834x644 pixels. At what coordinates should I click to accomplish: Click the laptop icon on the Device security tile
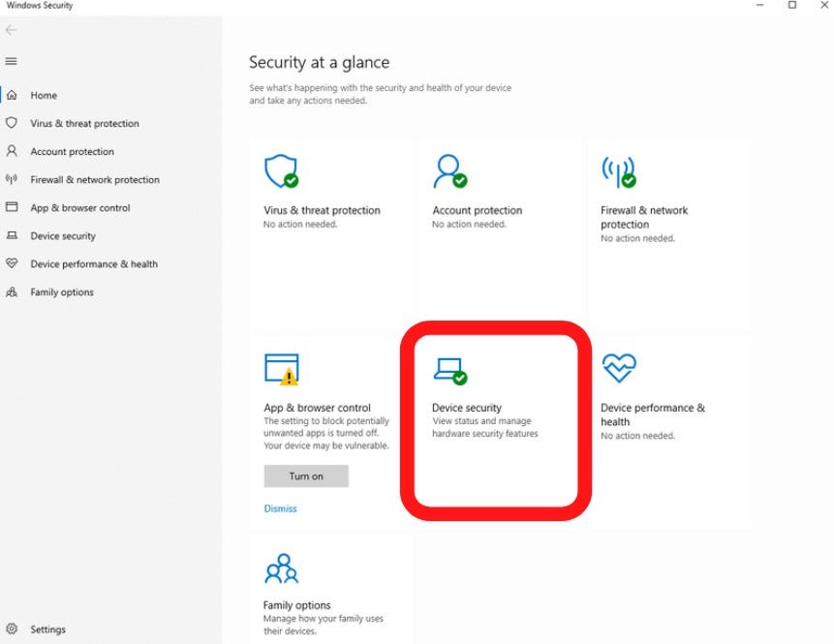(x=450, y=370)
